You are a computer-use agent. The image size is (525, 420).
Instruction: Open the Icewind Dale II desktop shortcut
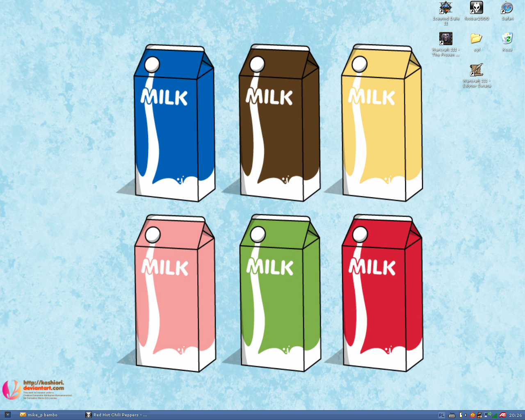446,8
